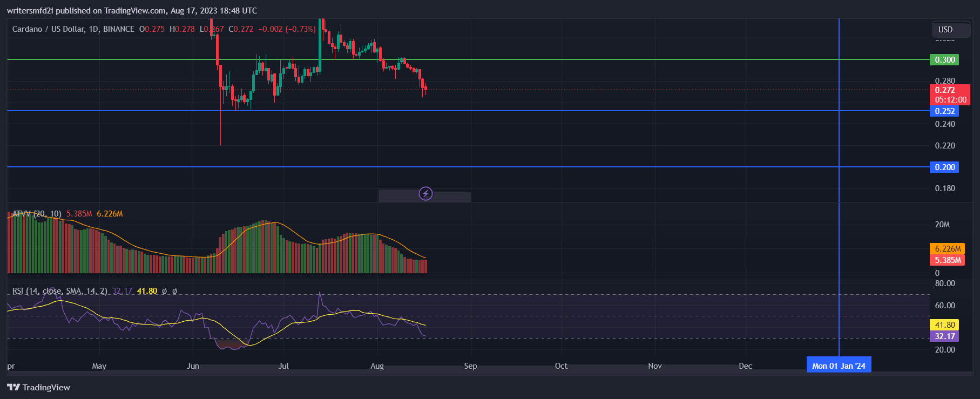The height and width of the screenshot is (399, 980).
Task: Click the blue 0.200 price label
Action: 944,167
